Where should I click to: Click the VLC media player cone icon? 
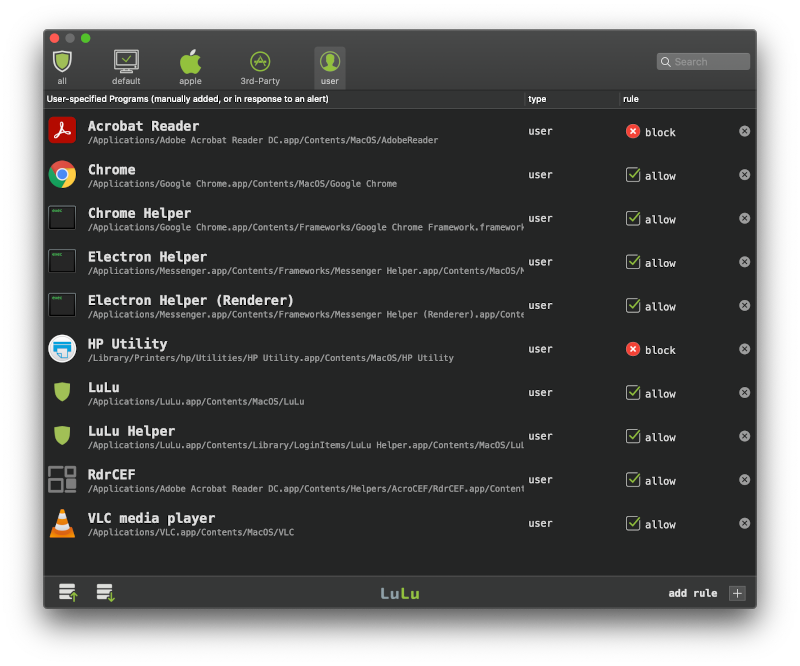(x=62, y=523)
